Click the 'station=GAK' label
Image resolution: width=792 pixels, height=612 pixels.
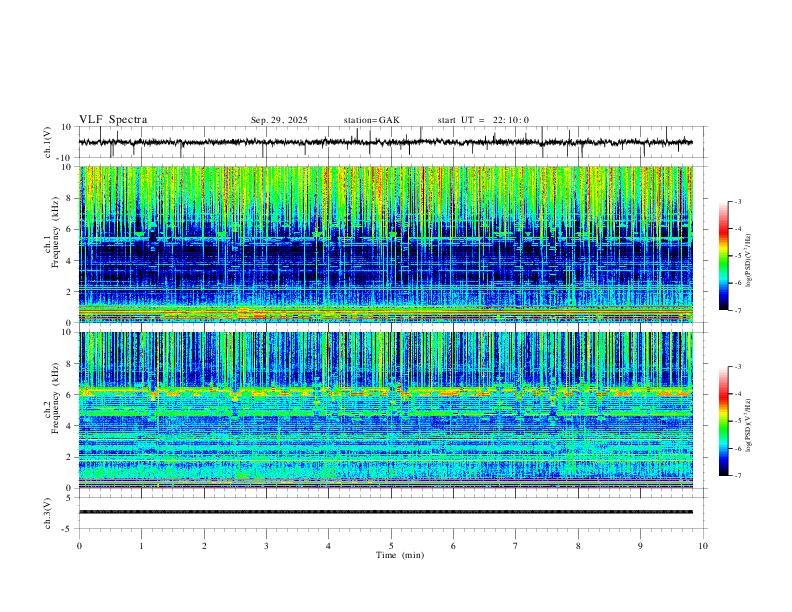(x=371, y=120)
